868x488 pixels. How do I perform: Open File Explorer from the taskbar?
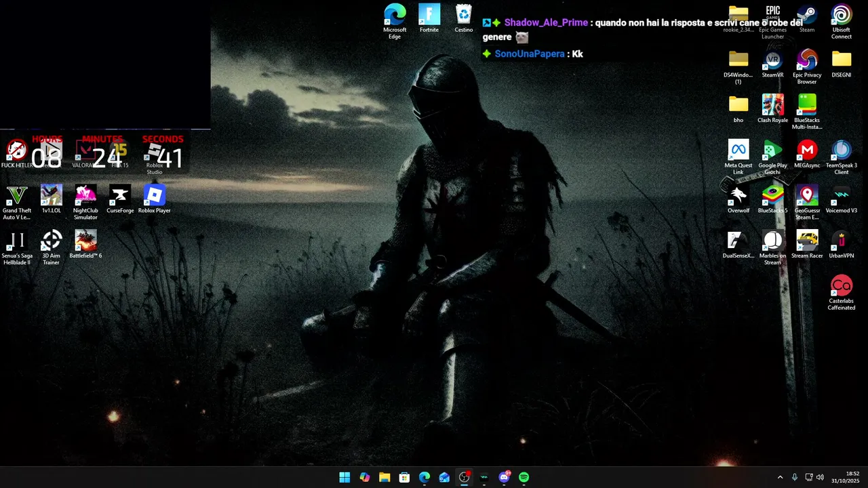[384, 477]
